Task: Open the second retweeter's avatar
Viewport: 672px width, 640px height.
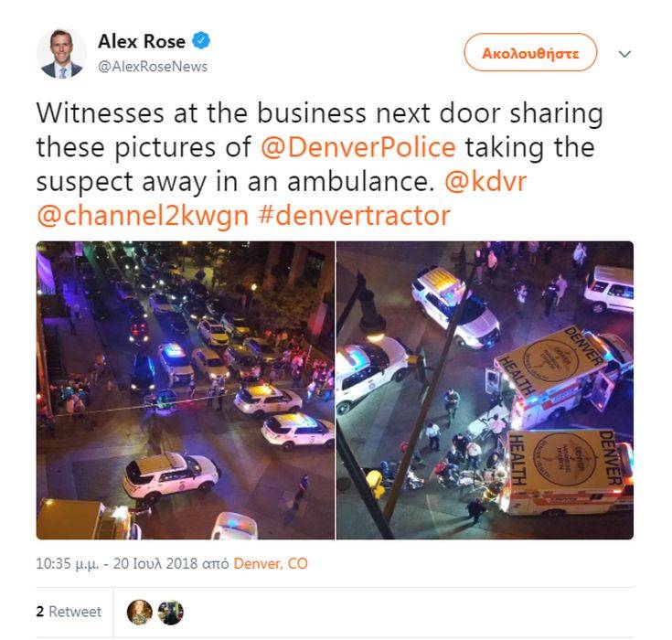Action: coord(171,613)
